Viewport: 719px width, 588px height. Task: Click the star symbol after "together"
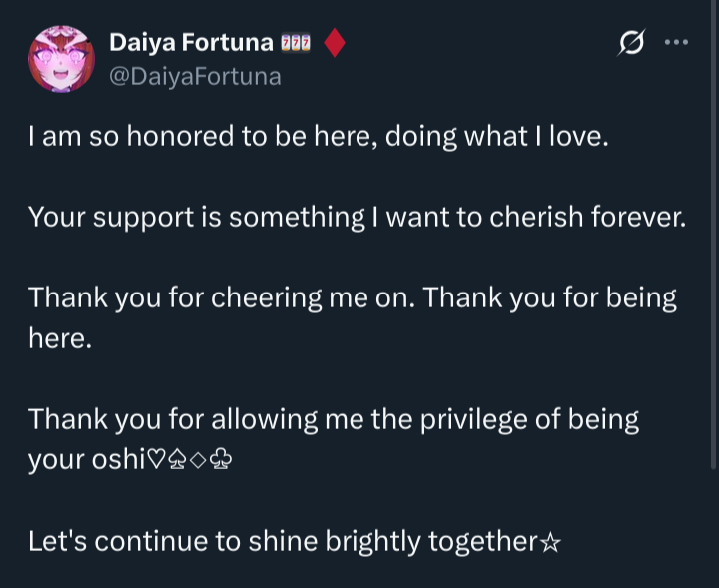[x=550, y=542]
